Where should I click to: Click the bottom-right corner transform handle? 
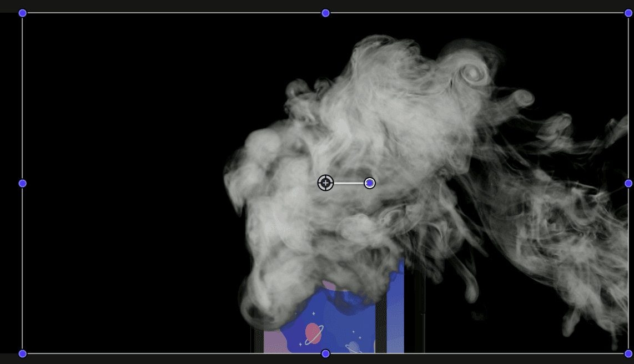tap(629, 353)
